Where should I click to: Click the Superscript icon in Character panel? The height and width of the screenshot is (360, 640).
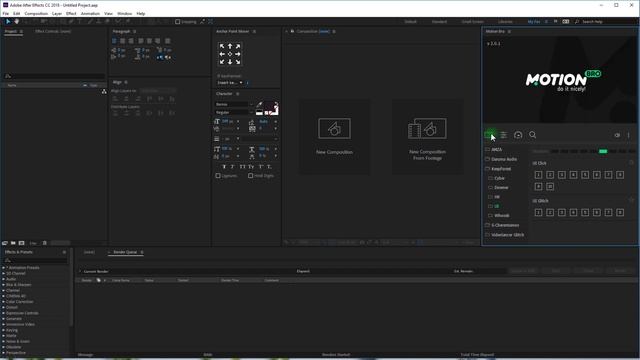click(x=260, y=167)
